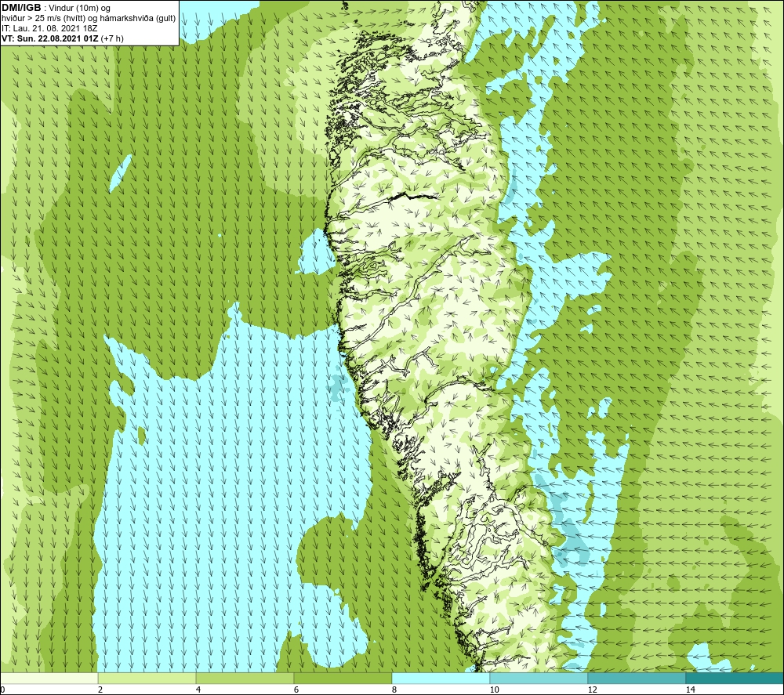Click the legend value label '2'

(x=100, y=690)
